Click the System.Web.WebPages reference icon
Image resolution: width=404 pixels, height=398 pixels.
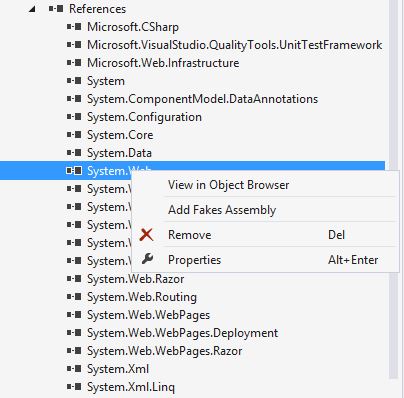pos(74,314)
